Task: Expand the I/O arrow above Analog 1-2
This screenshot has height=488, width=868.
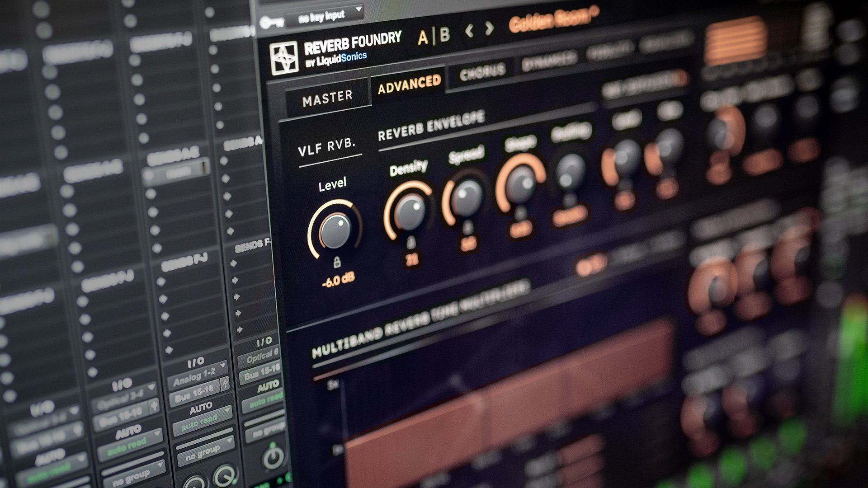Action: pyautogui.click(x=223, y=365)
